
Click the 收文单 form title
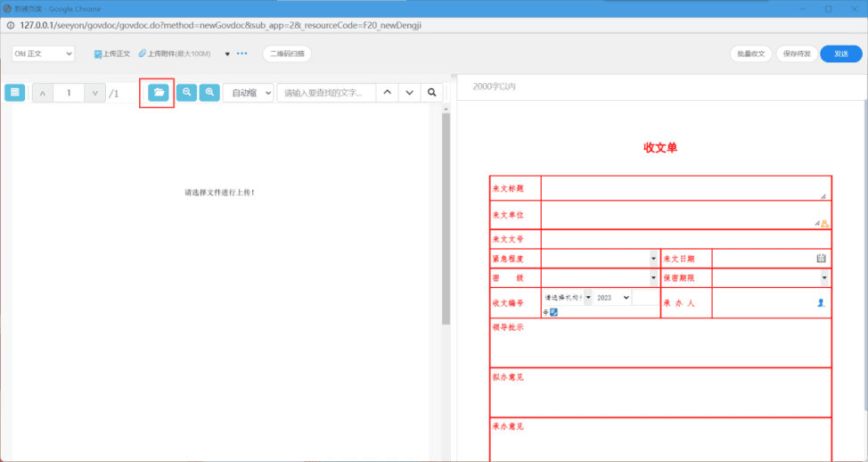tap(660, 148)
